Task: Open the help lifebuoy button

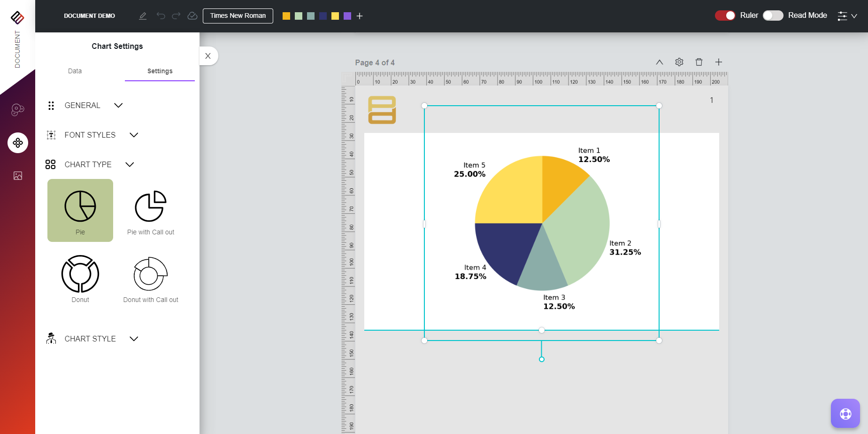Action: pyautogui.click(x=845, y=413)
